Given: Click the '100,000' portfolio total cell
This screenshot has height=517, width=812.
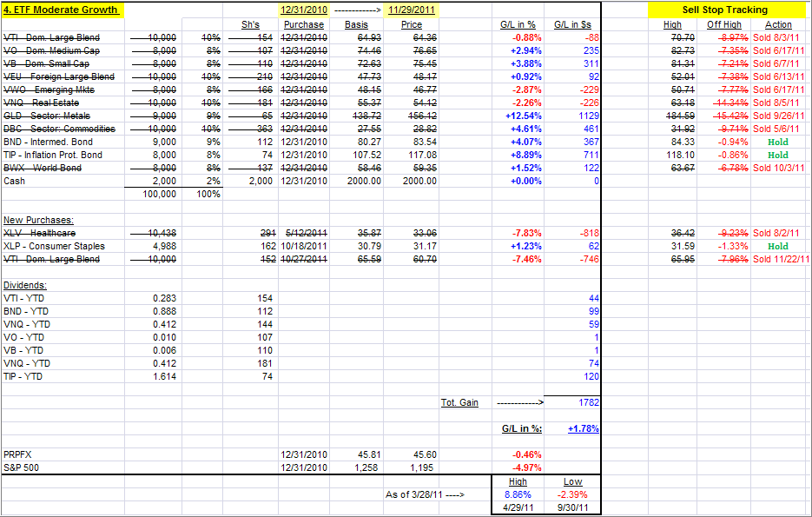Looking at the screenshot, I should (x=160, y=194).
